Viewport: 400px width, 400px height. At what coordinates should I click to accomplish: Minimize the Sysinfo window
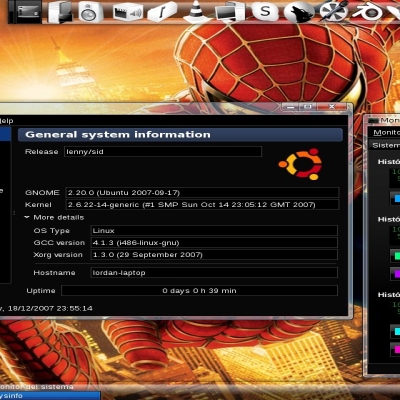[x=291, y=107]
